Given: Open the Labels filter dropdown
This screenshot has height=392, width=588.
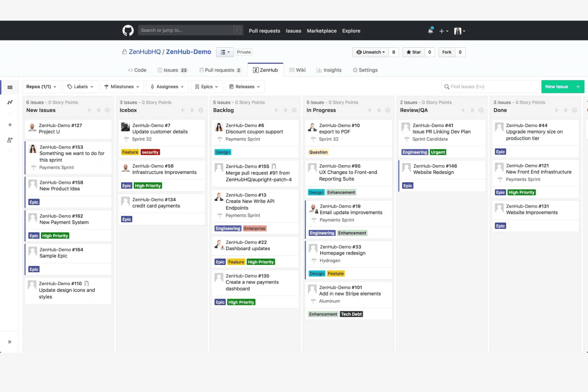Looking at the screenshot, I should [x=80, y=87].
